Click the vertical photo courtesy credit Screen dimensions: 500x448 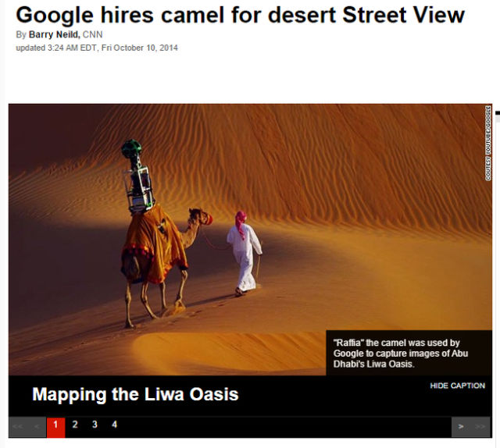point(487,143)
